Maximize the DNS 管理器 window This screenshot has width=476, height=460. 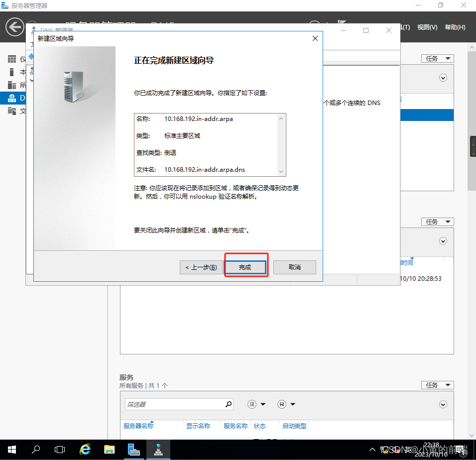pos(366,30)
